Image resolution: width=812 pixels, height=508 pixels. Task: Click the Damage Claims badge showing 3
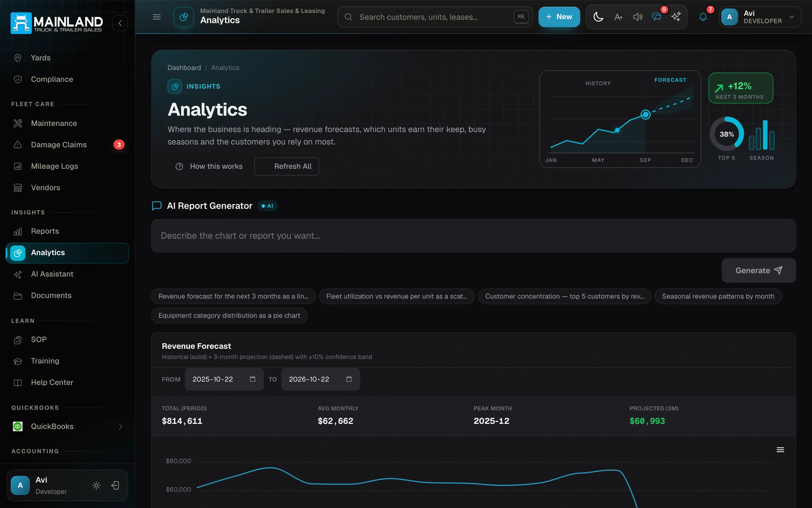119,145
